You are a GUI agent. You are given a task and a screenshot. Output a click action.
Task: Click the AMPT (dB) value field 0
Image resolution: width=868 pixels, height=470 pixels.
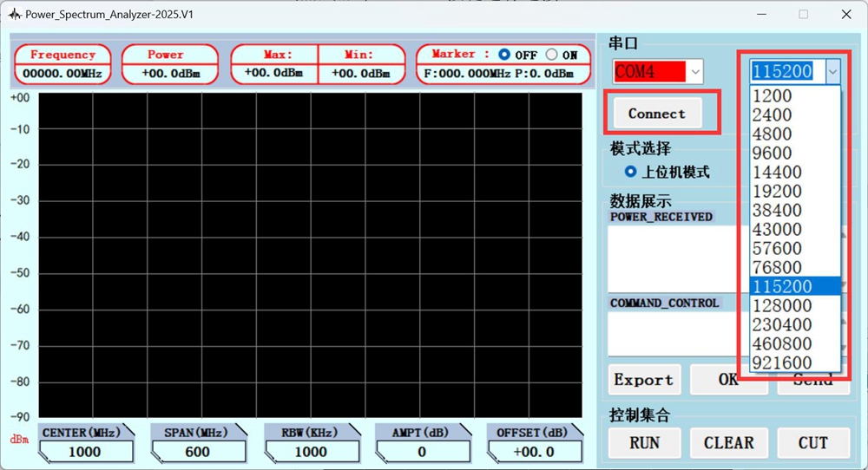coord(423,452)
